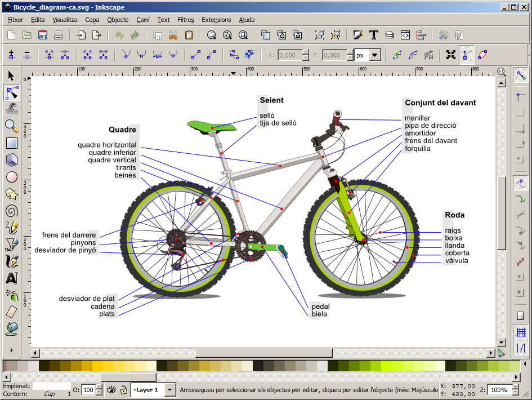Viewport: 532px width, 400px height.
Task: Click Desa document (save) button
Action: pos(42,34)
